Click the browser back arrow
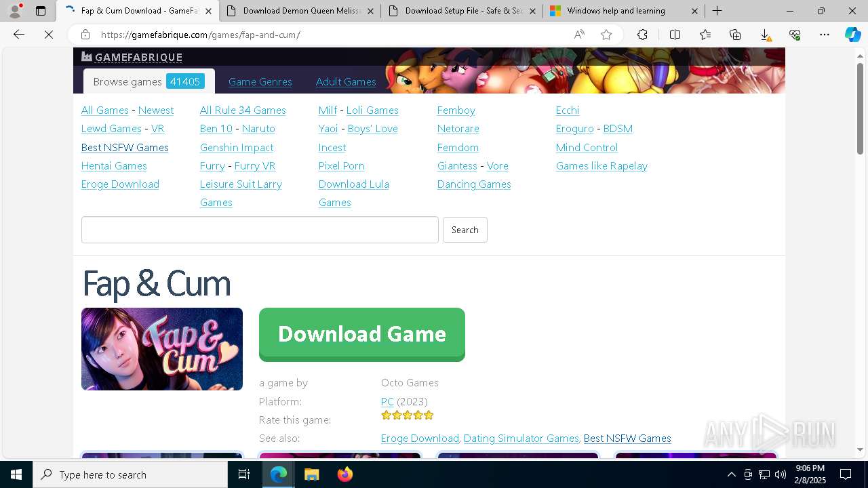The height and width of the screenshot is (488, 868). click(x=19, y=35)
